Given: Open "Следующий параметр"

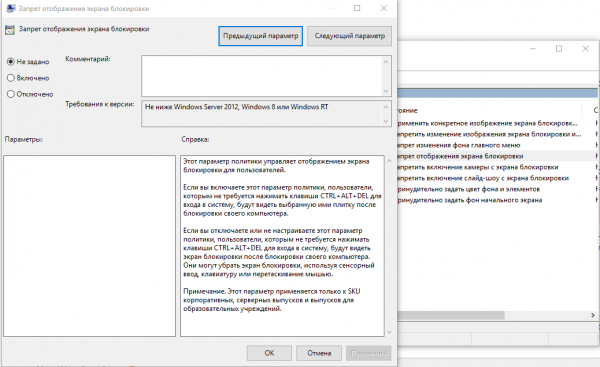Looking at the screenshot, I should [349, 36].
